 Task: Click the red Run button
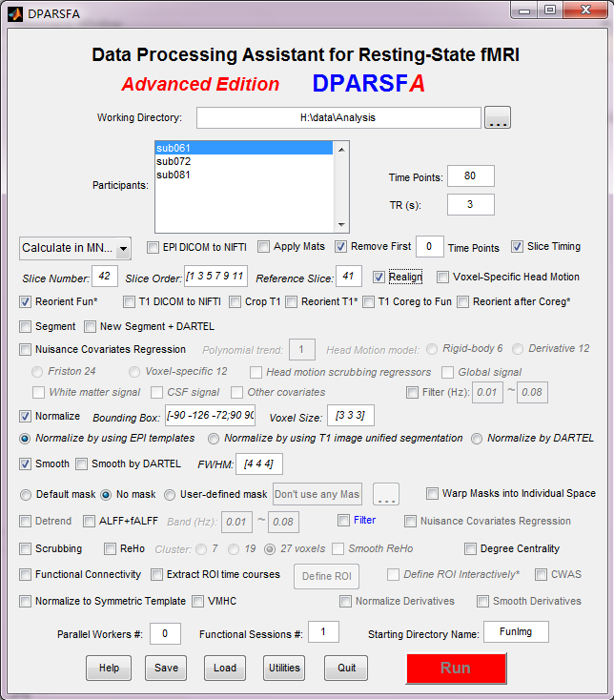pyautogui.click(x=456, y=669)
